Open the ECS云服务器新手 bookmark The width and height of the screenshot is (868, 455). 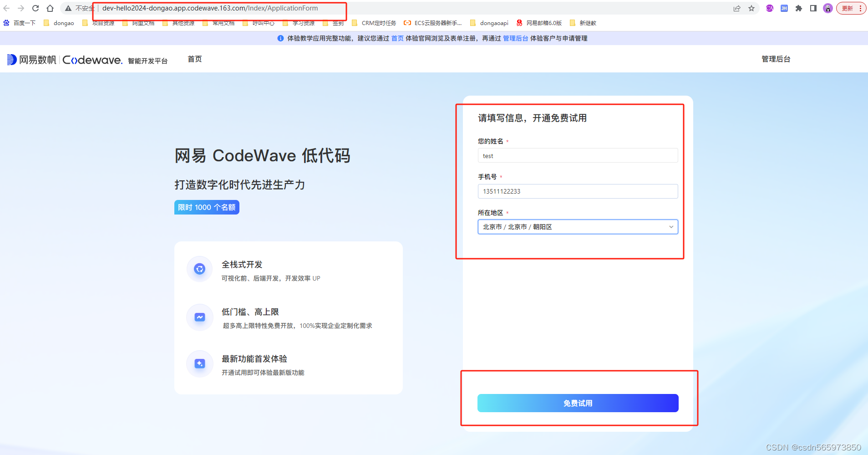[433, 23]
